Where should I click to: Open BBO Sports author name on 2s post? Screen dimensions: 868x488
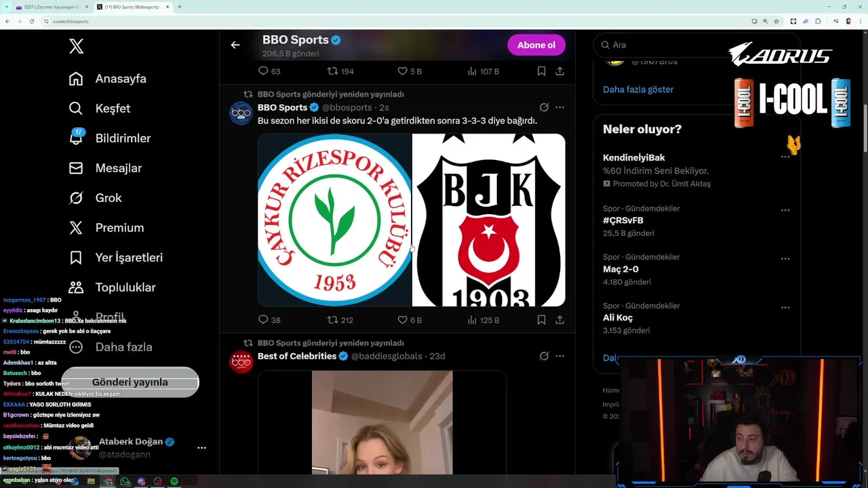click(283, 107)
